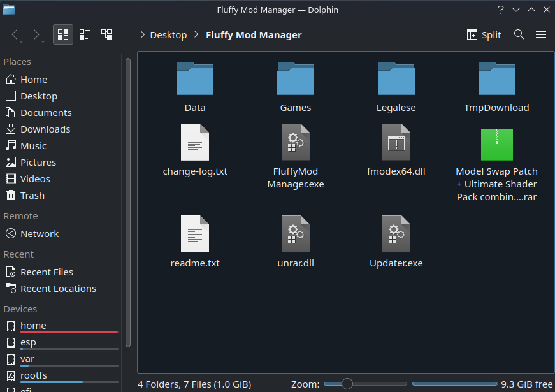Expand the chevron before Desktop breadcrumb
555x392 pixels.
(x=143, y=34)
